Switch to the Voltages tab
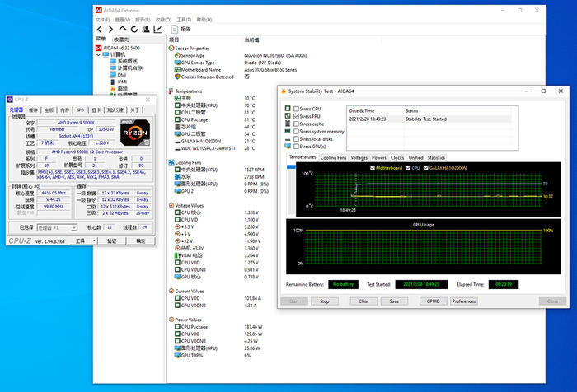577x392 pixels. 359,158
